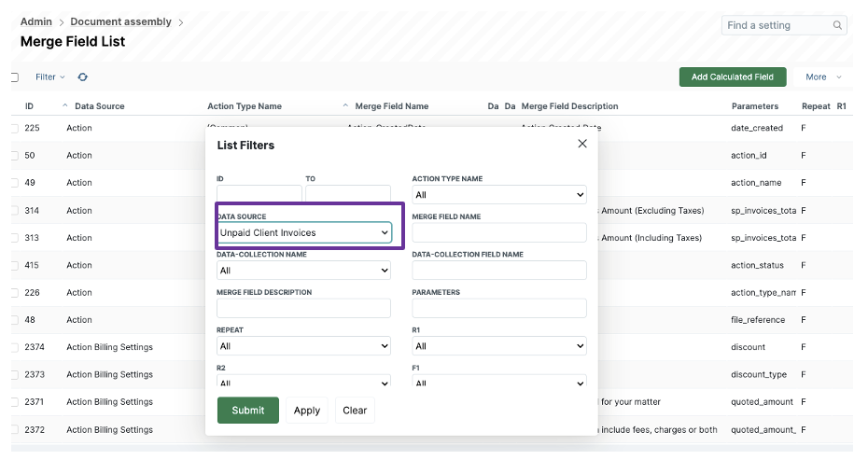Click the Merge Field Name input

coord(498,232)
